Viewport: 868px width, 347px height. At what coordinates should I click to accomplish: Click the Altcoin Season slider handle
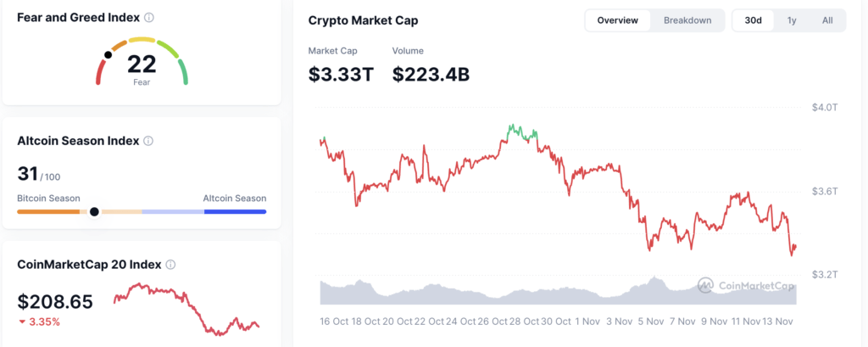[x=94, y=211]
